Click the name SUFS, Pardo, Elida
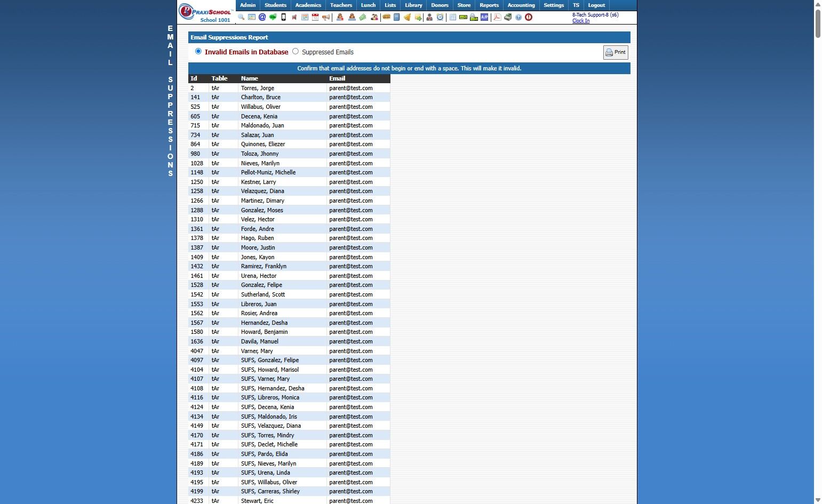822x504 pixels. pyautogui.click(x=264, y=454)
